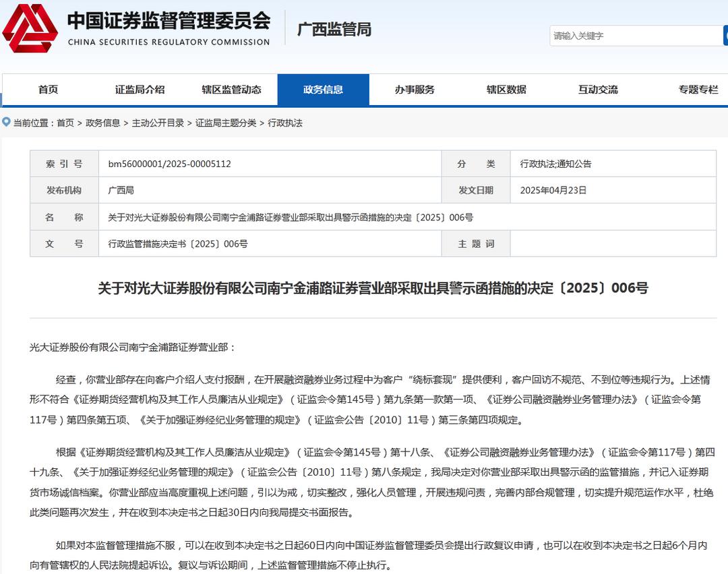Screen dimensions: 728x574
Task: Click the blue search button beside keyword box
Action: [x=725, y=36]
